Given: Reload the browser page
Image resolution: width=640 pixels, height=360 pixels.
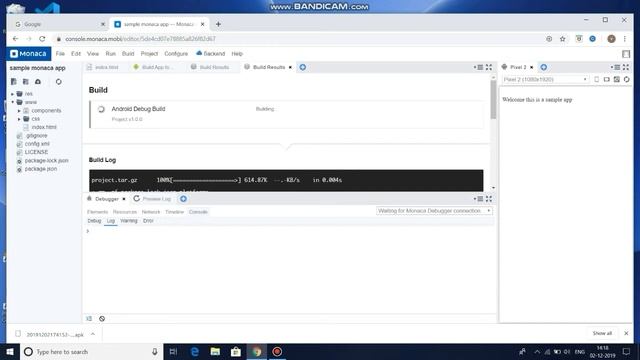Looking at the screenshot, I should coord(42,39).
